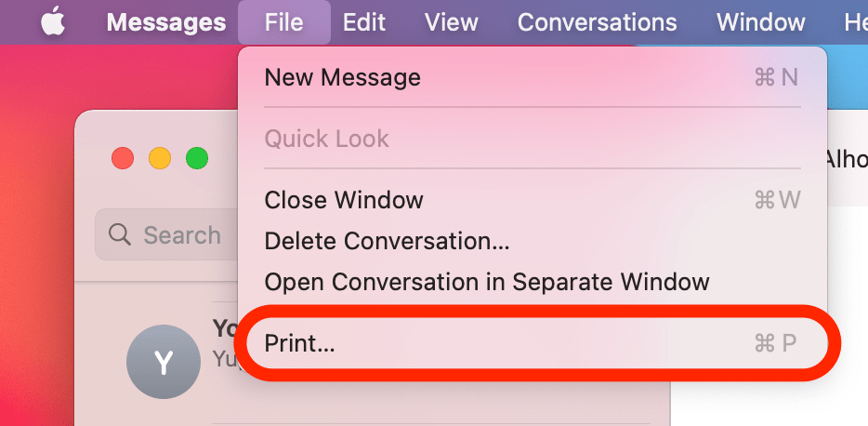The image size is (868, 426).
Task: Open the Conversations menu
Action: coord(597,22)
